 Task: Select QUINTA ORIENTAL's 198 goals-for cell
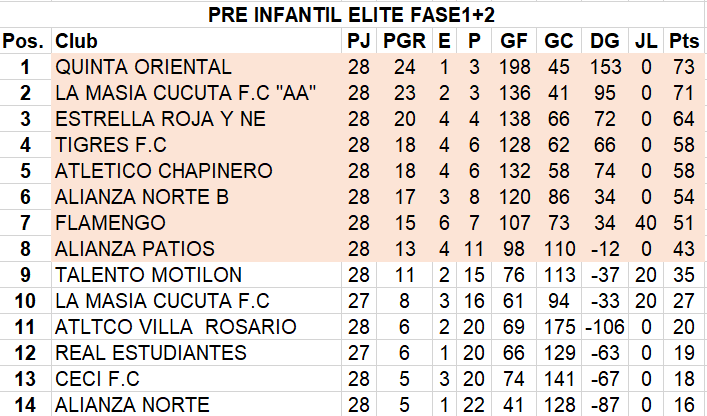(514, 67)
